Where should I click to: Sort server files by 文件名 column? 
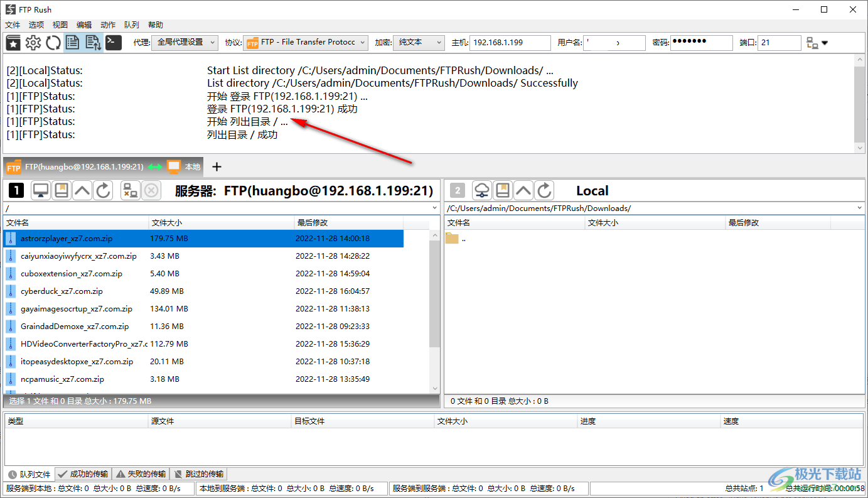[x=76, y=223]
